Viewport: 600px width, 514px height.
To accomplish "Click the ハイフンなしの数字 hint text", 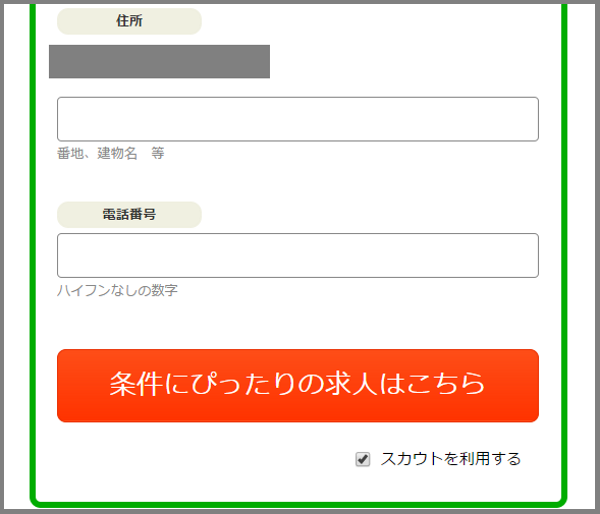I will (x=117, y=291).
